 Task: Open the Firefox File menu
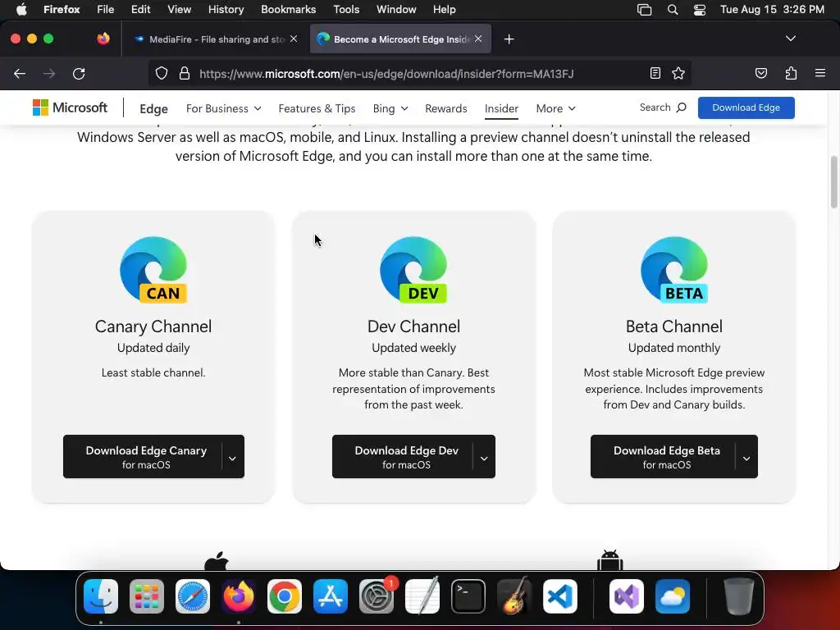click(x=105, y=10)
